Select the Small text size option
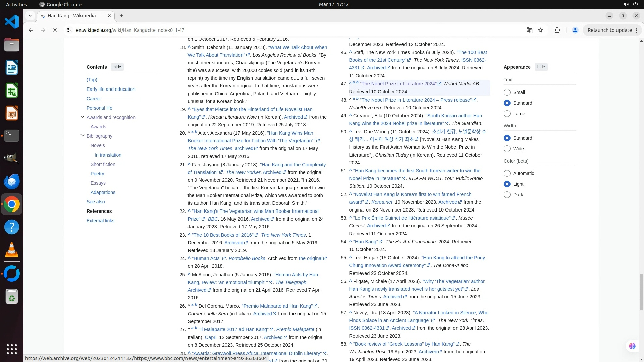Image resolution: width=644 pixels, height=362 pixels. [x=507, y=92]
